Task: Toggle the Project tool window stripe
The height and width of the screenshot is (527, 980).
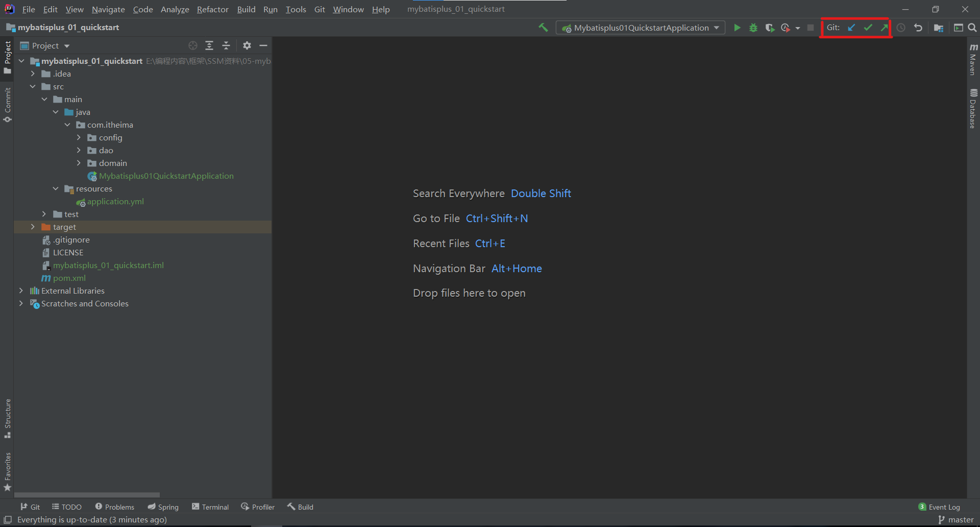Action: click(7, 57)
